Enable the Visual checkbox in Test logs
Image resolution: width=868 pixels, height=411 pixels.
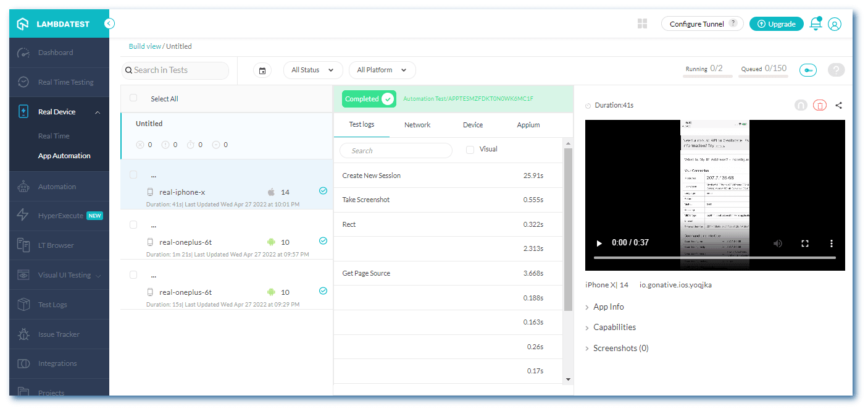(x=470, y=149)
